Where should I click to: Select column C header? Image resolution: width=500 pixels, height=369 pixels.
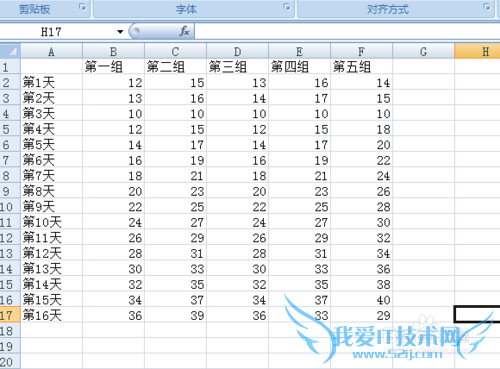[x=175, y=51]
